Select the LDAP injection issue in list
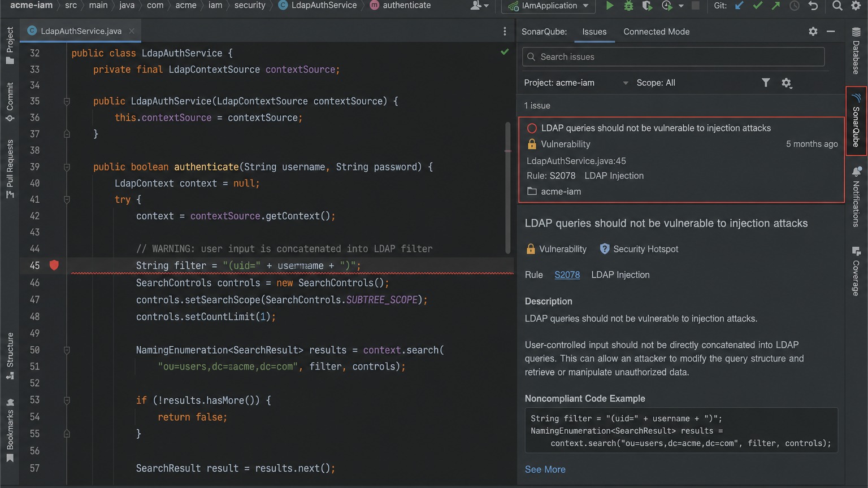The image size is (868, 488). point(682,159)
